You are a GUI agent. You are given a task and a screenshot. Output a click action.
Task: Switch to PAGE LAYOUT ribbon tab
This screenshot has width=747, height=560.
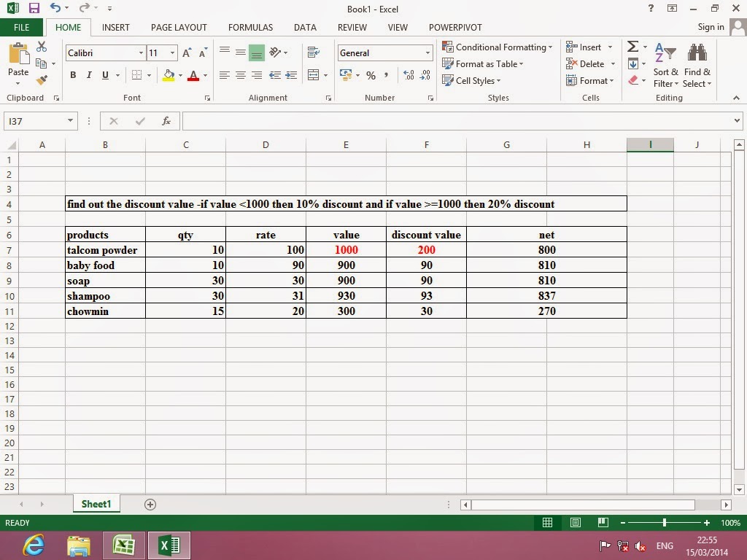[179, 27]
